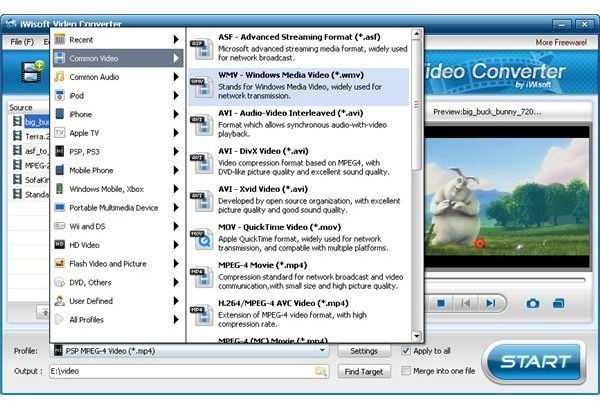The height and width of the screenshot is (402, 600).
Task: Expand the iPod submenu arrow
Action: pos(176,96)
